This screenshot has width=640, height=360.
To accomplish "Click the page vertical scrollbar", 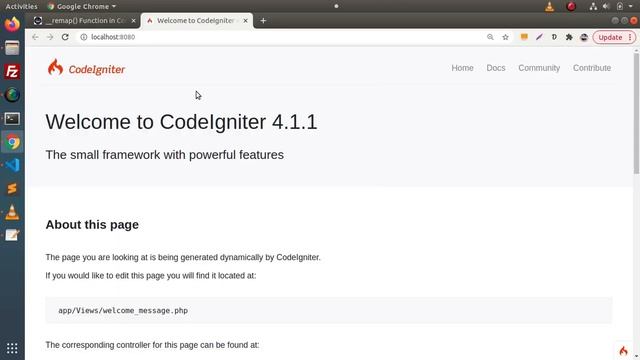I will pos(636,114).
